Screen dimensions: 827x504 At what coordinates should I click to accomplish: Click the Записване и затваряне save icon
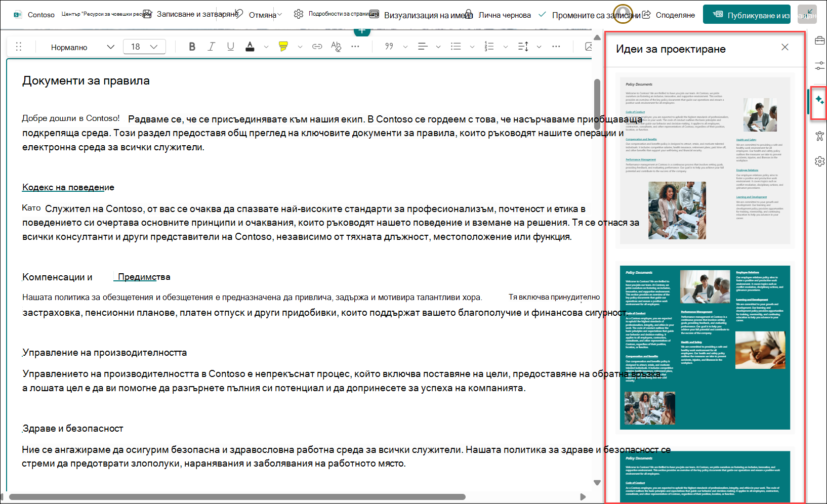coord(147,14)
